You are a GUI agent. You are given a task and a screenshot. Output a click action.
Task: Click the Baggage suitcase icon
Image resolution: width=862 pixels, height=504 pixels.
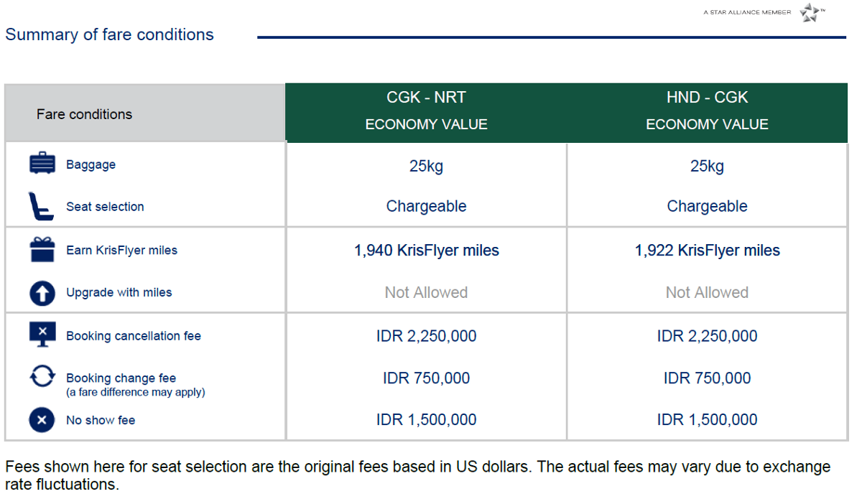(42, 164)
